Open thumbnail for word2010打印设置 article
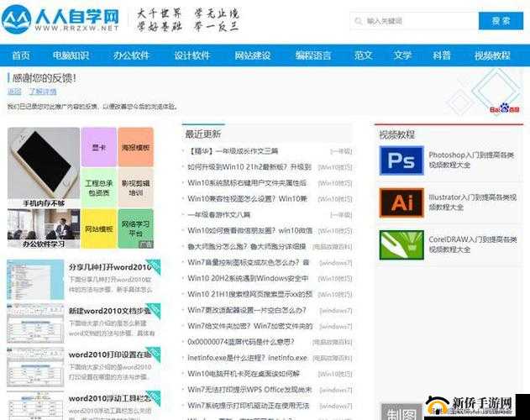This screenshot has height=420, width=530. pyautogui.click(x=35, y=367)
